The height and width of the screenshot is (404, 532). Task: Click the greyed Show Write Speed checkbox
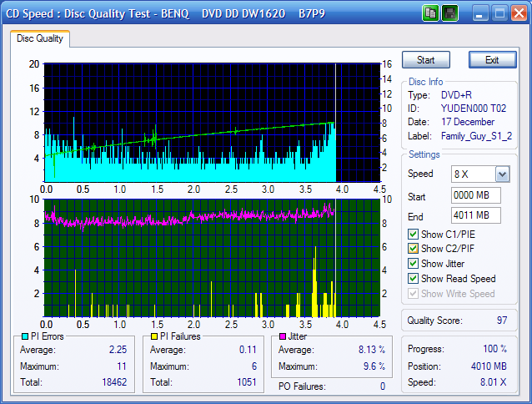click(x=413, y=293)
